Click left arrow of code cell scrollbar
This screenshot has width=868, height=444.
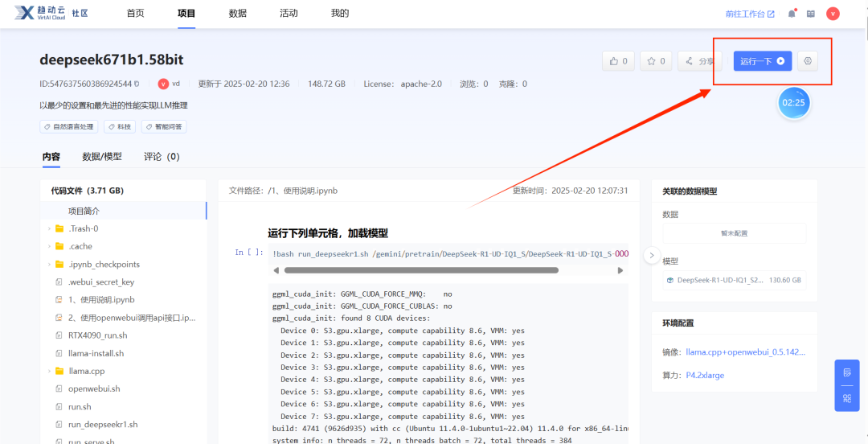(276, 270)
